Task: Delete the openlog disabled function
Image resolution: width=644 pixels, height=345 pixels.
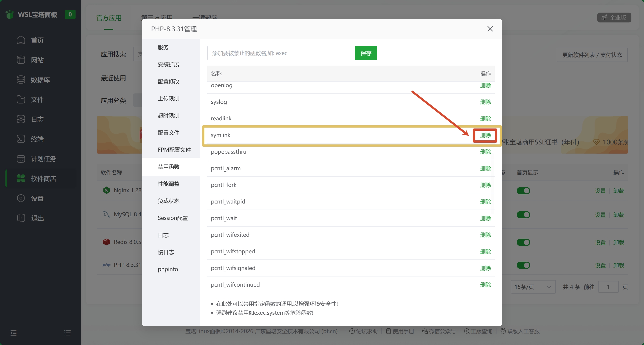Action: tap(485, 85)
